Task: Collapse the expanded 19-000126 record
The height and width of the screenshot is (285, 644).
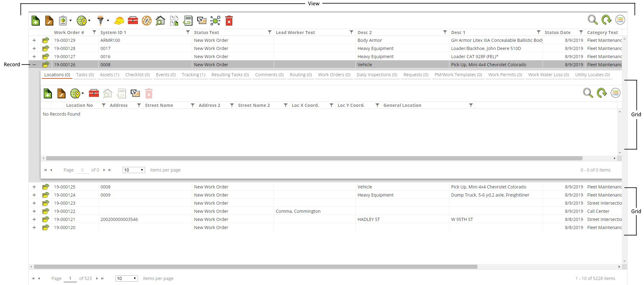Action: click(34, 64)
